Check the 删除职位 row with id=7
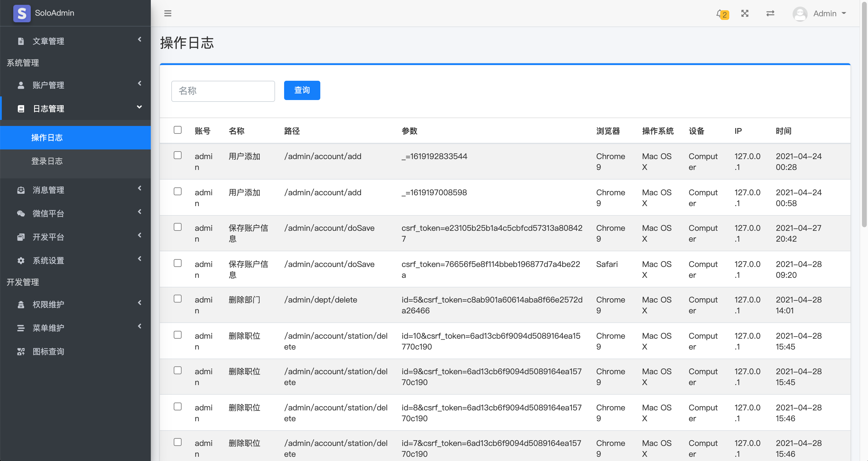Viewport: 868px width, 461px height. point(178,442)
